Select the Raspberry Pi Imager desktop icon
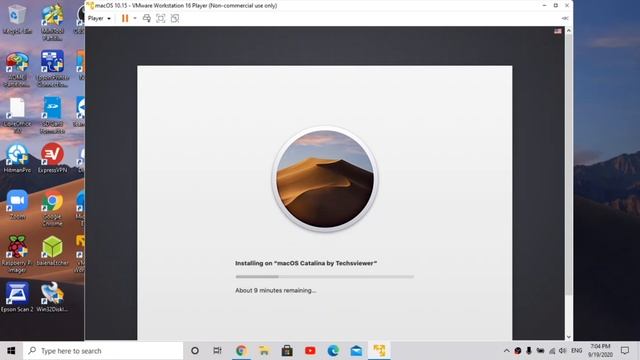 click(x=17, y=254)
